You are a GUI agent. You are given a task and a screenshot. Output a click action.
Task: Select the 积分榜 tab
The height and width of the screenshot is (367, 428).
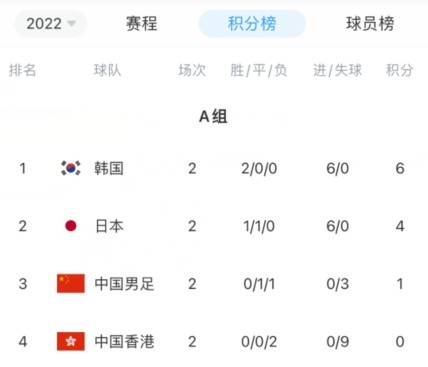(252, 24)
